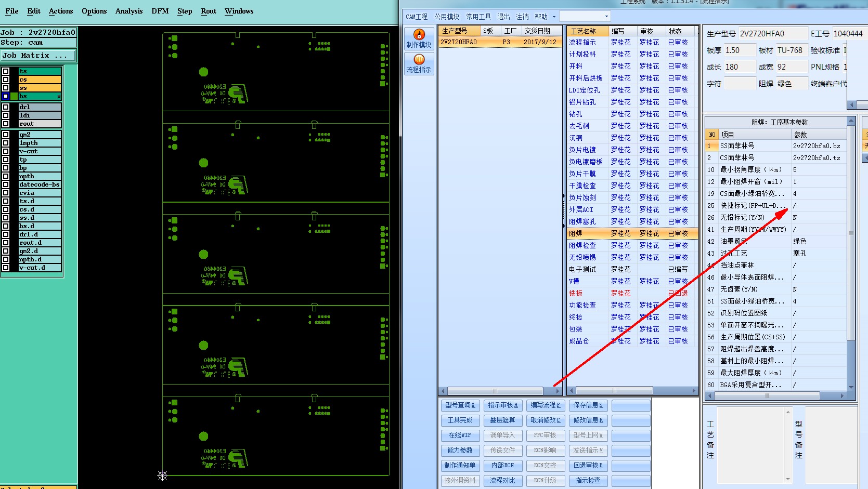Click the parameter list vertical scrollbar down arrow
The image size is (868, 489).
click(851, 387)
